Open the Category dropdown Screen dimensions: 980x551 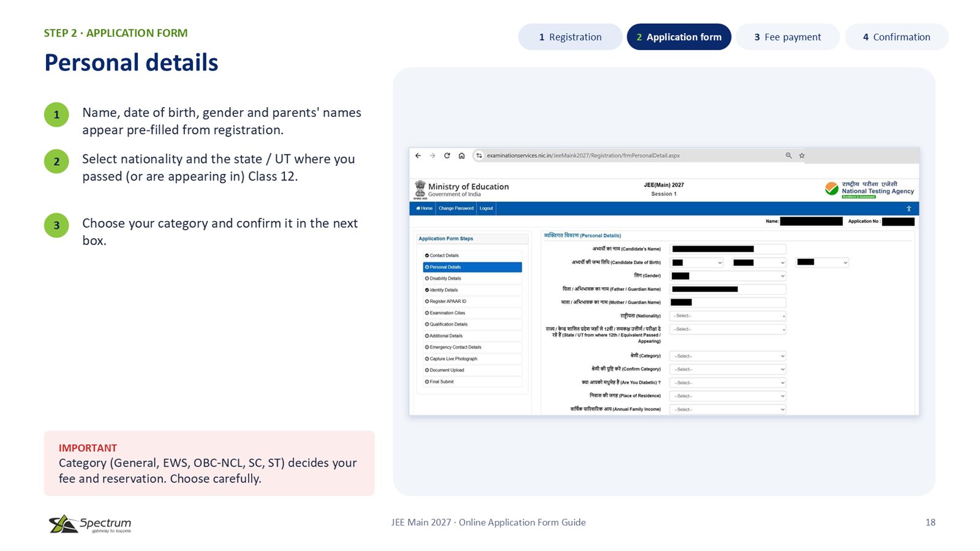(728, 356)
